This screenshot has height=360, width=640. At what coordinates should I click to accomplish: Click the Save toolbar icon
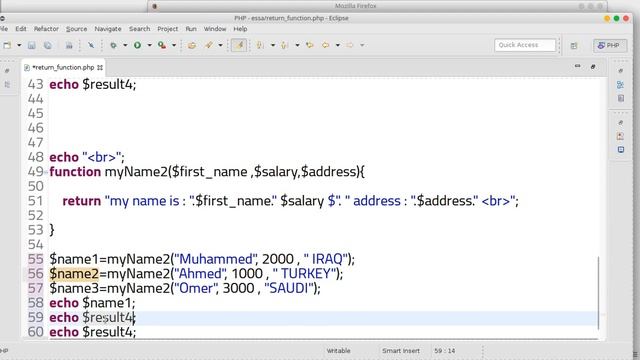[x=31, y=45]
